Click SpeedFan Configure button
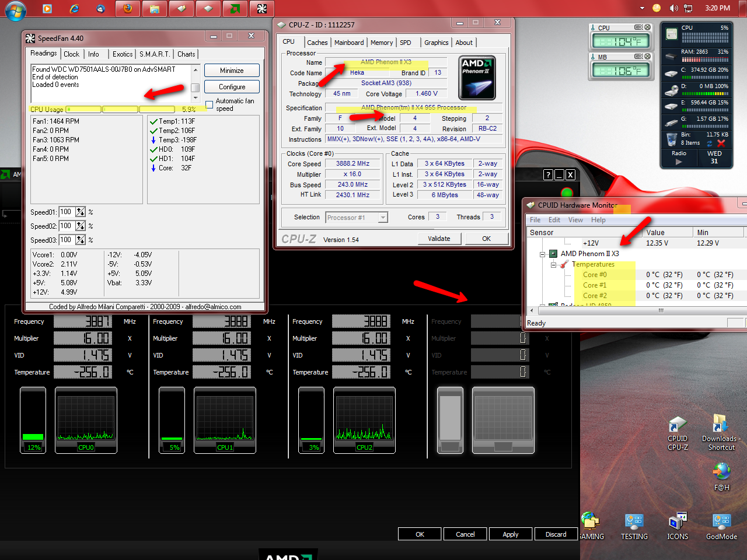The image size is (747, 560). 232,87
